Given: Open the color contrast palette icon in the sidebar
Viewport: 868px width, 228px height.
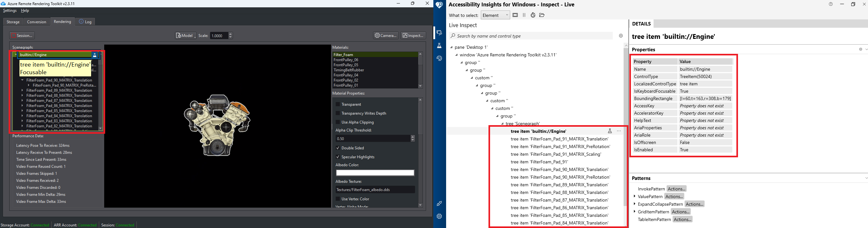Looking at the screenshot, I should [x=439, y=58].
